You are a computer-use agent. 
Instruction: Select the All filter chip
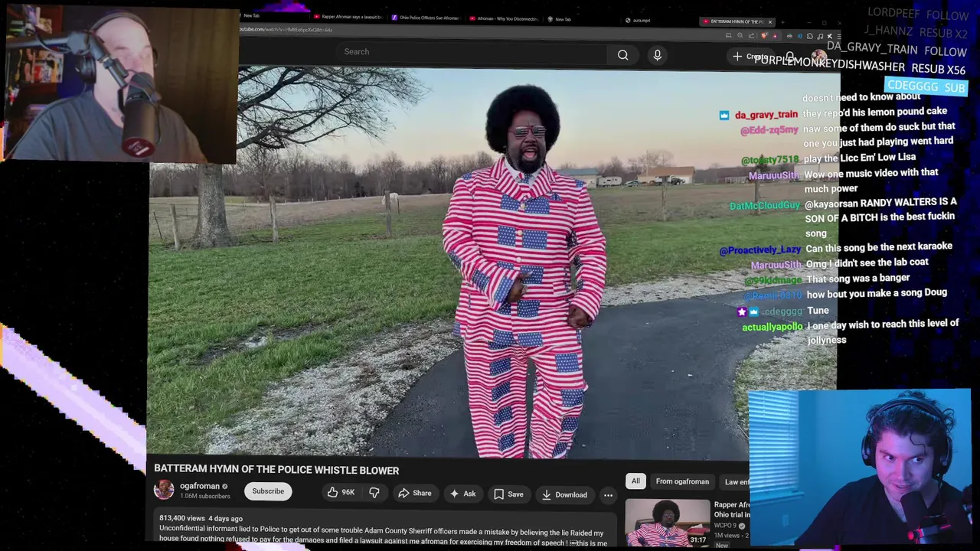pos(635,481)
